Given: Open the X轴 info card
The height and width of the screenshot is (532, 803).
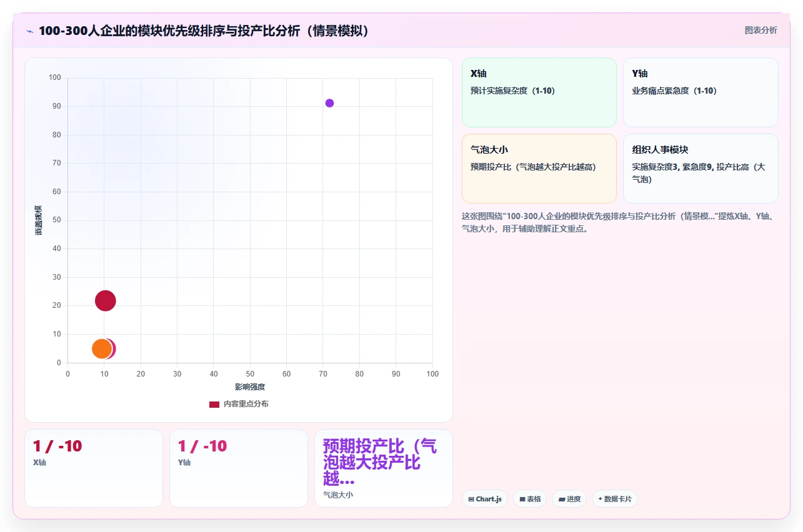Looking at the screenshot, I should click(x=539, y=92).
